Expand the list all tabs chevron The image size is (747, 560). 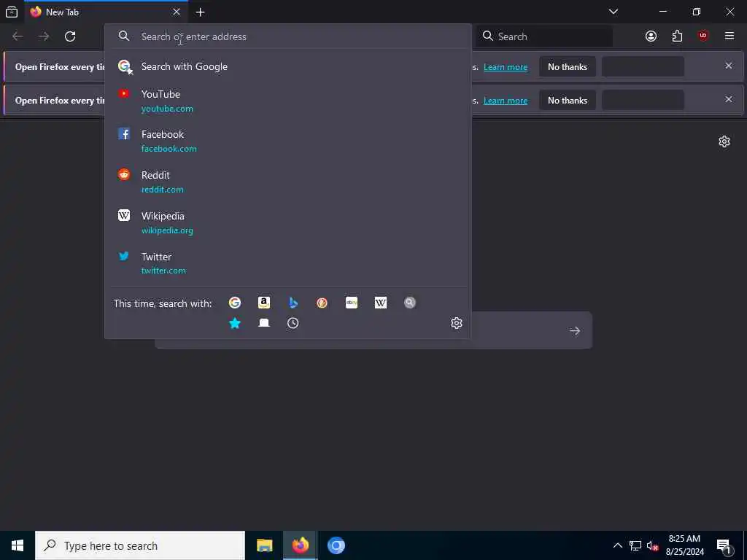[x=614, y=12]
